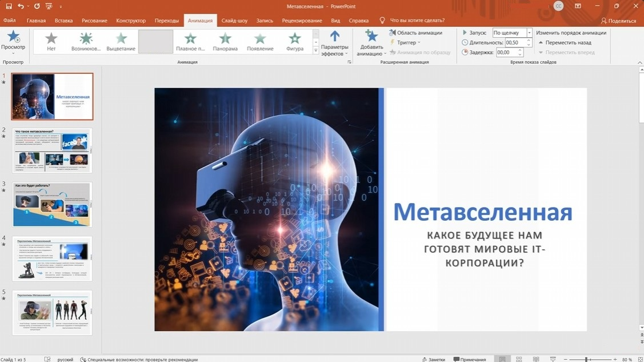Decrease Задержка using the down spinner
644x362 pixels.
520,54
